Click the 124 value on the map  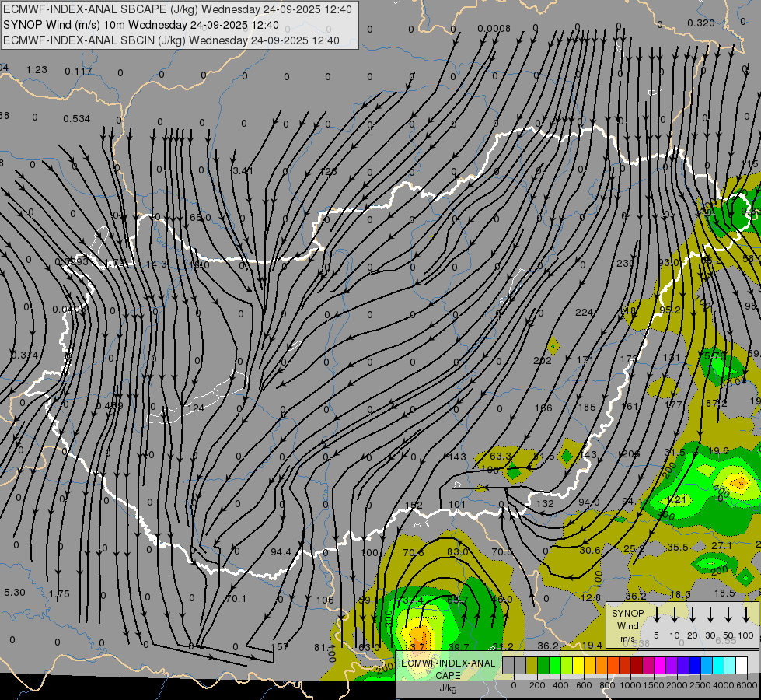[x=196, y=408]
